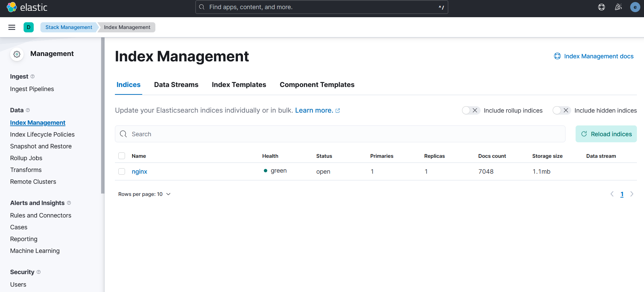Screen dimensions: 644x292
Task: Select Index Management sidebar link
Action: pos(38,123)
